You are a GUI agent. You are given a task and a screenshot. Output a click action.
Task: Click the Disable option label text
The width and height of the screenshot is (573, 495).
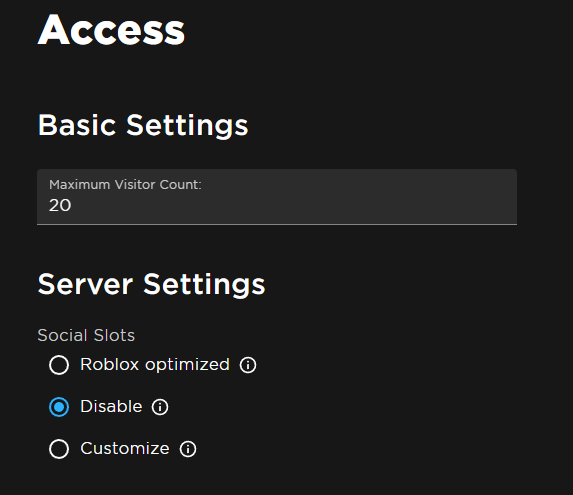point(111,407)
